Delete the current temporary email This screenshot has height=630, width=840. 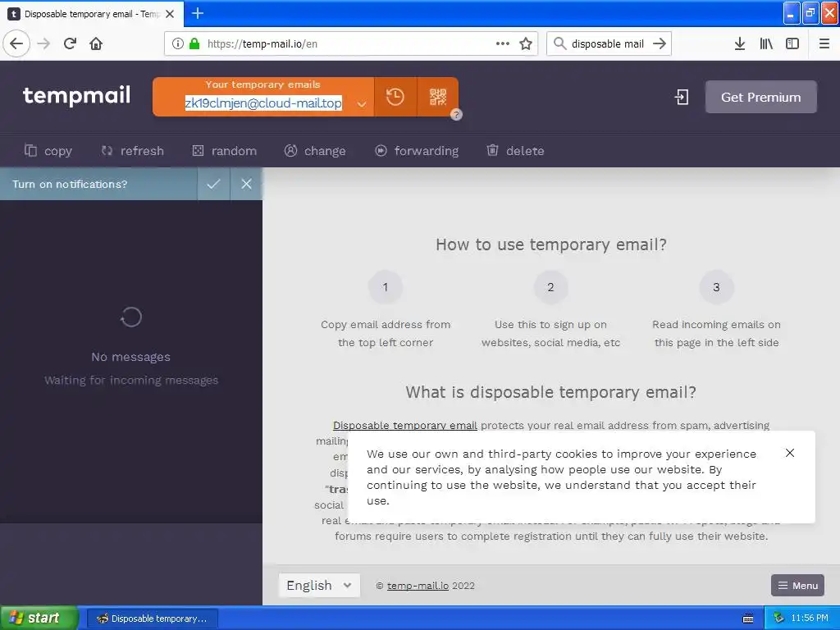[x=515, y=151]
